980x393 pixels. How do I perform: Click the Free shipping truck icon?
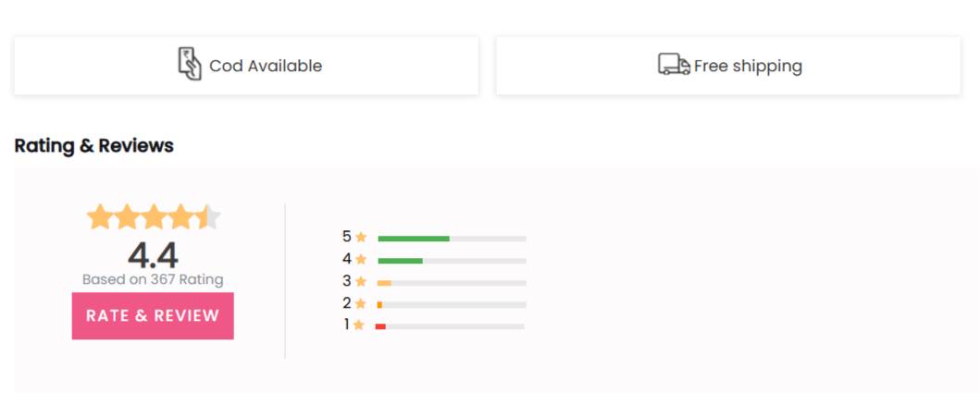[674, 65]
